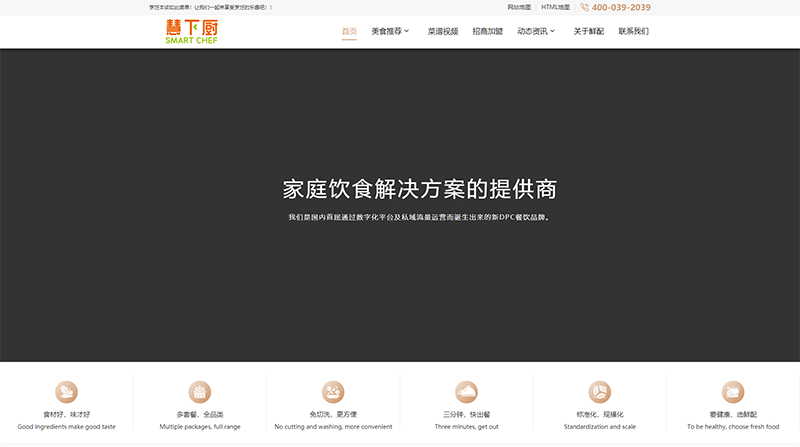Open the HTML地图 link
Screen dimensions: 800x447
point(555,7)
